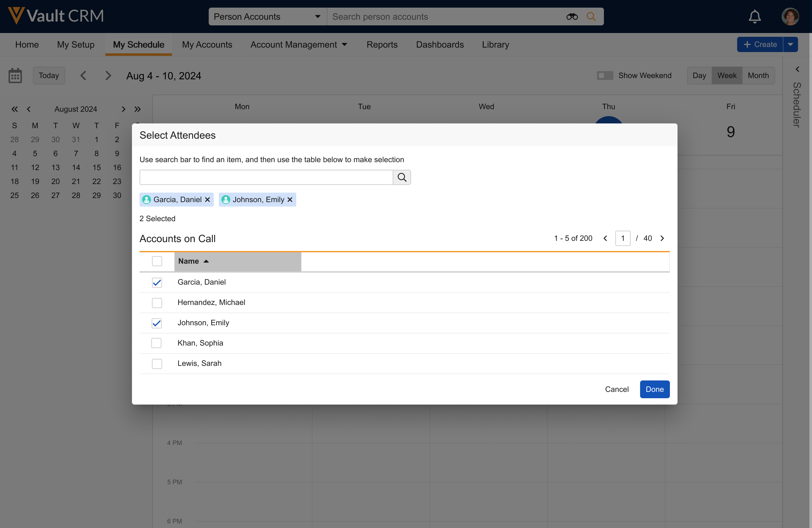Open the Person Accounts dropdown
This screenshot has width=812, height=528.
click(267, 17)
